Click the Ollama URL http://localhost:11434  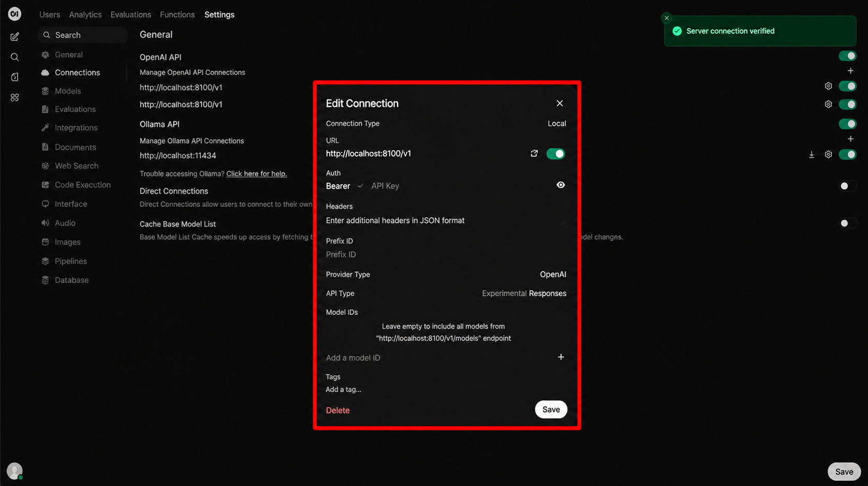[x=178, y=155]
